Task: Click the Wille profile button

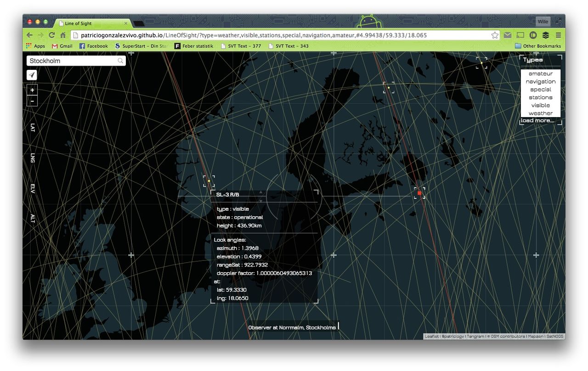Action: pos(543,22)
